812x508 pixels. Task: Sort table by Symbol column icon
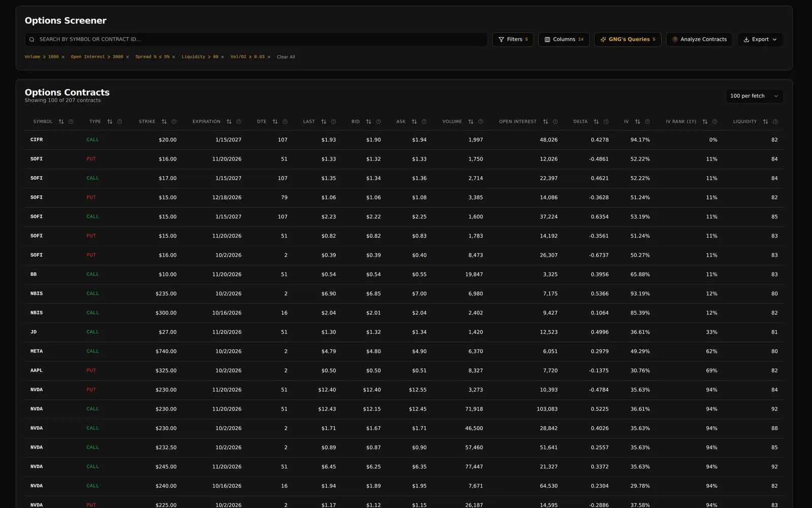tap(61, 122)
